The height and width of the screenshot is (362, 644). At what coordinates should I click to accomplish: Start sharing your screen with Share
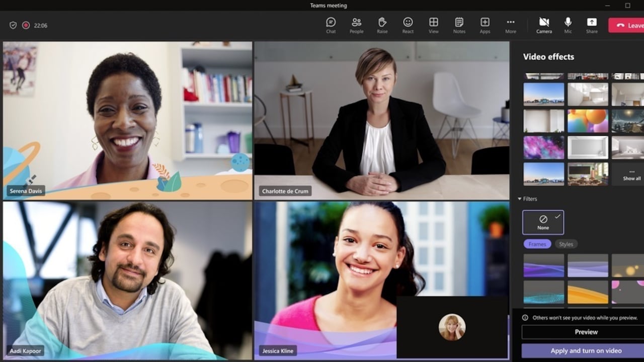pyautogui.click(x=592, y=25)
